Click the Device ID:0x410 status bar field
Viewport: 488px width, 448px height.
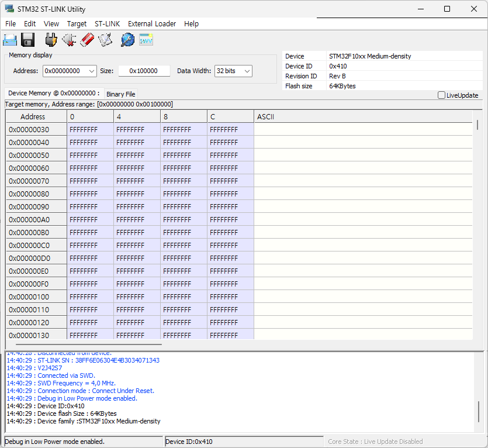[244, 442]
